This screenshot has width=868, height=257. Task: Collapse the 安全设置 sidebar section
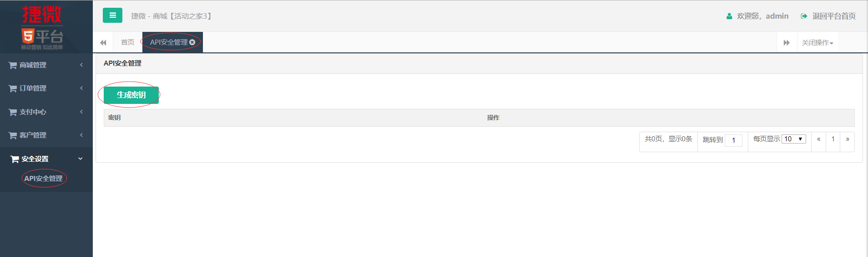point(46,159)
